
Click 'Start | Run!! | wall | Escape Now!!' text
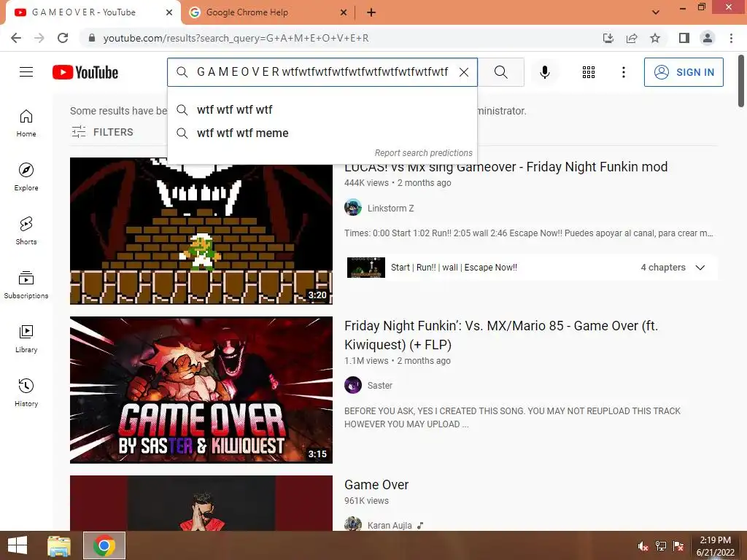coord(454,268)
